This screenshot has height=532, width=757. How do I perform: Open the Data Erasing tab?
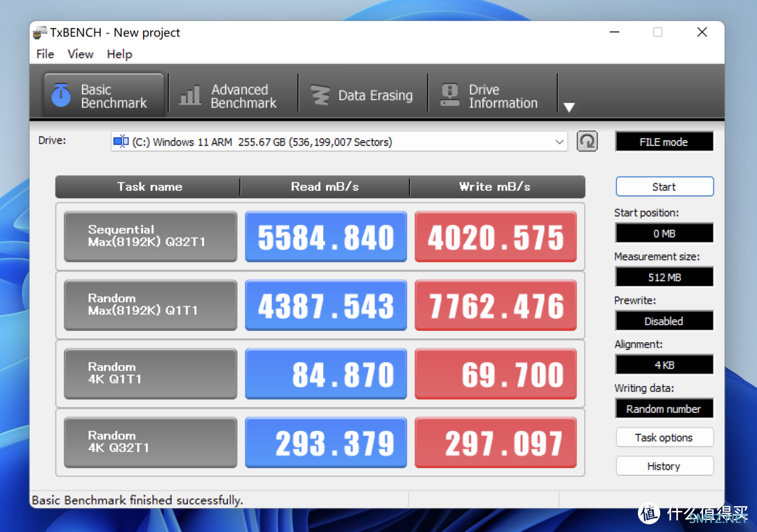(x=361, y=95)
